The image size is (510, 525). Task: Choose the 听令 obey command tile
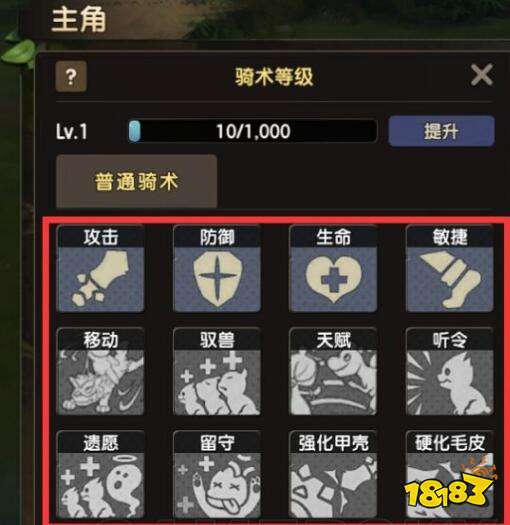coord(449,371)
